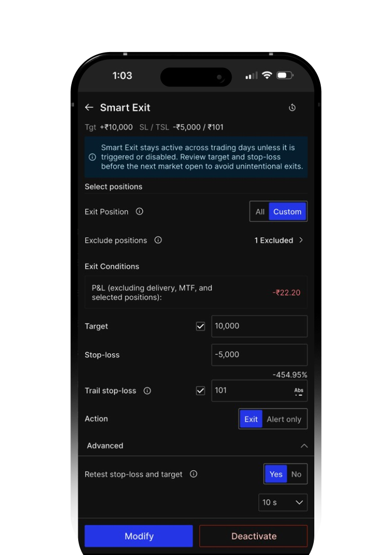Tap the cellular signal bars
Screen dimensions: 392x555
(x=251, y=75)
